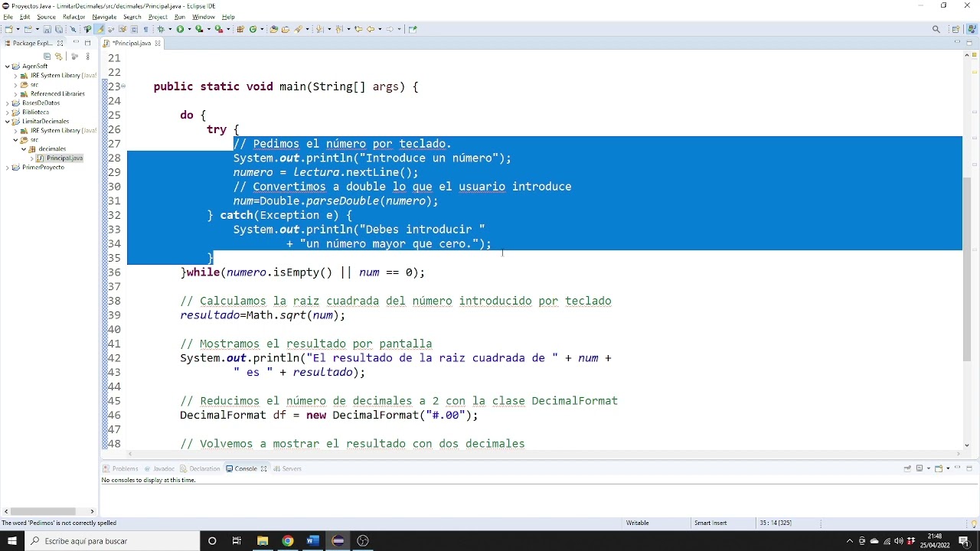Click Package Explorer horizontal scrollbar

click(x=41, y=511)
